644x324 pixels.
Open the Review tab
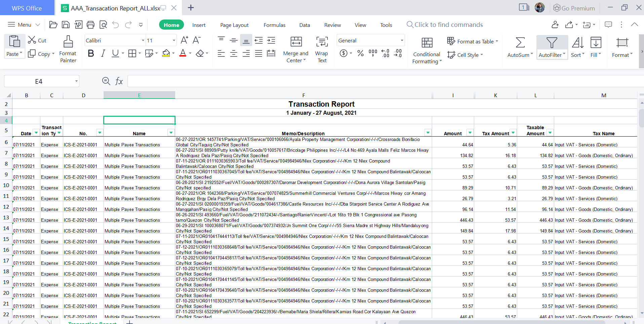(x=333, y=25)
